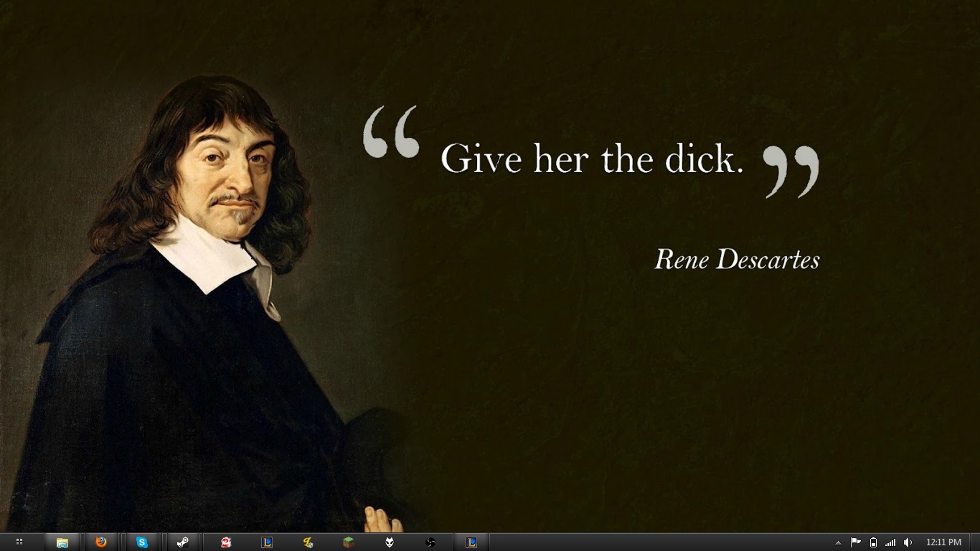Click the Show Desktop strip
Screen dimensions: 980x551
975,542
